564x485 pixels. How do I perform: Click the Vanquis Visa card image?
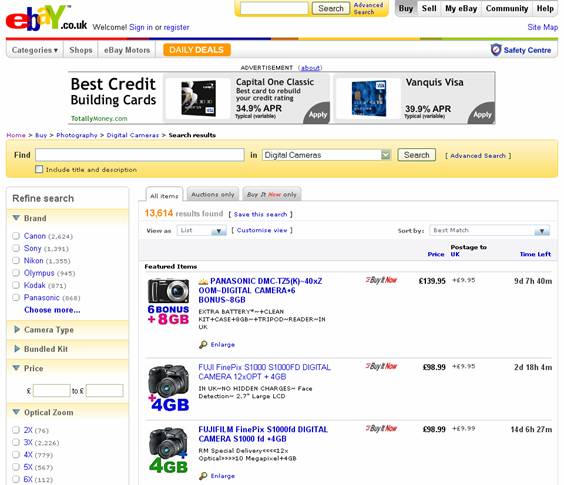369,98
